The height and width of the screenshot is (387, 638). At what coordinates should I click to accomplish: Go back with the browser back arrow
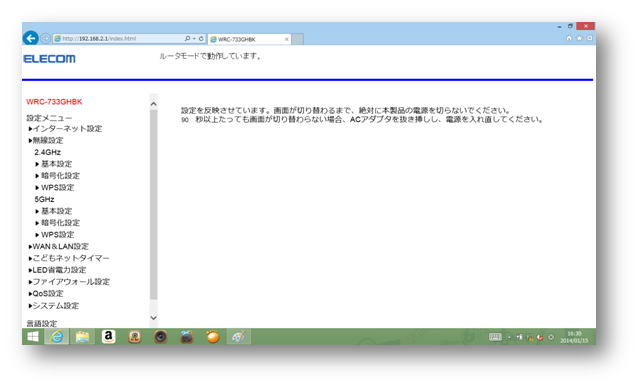click(31, 38)
